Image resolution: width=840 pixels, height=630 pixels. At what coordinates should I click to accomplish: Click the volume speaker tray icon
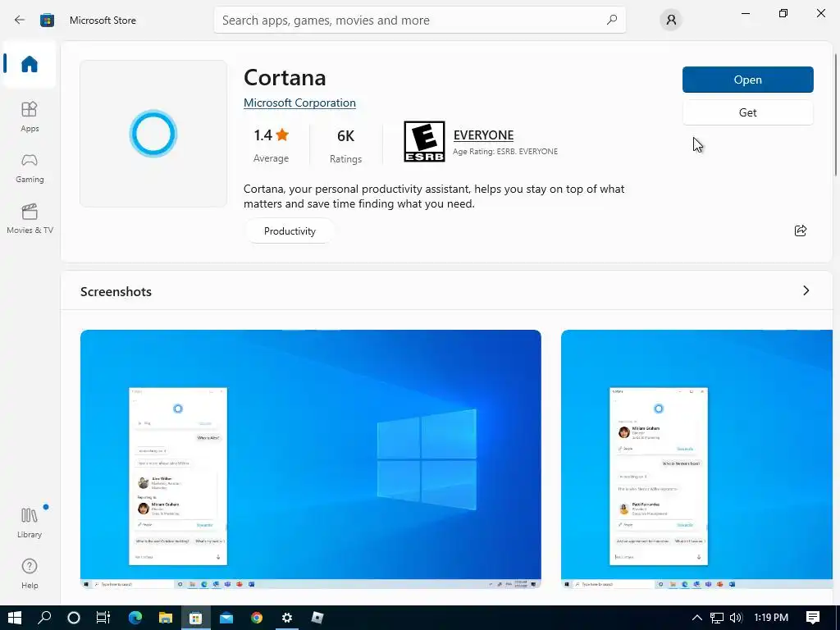(x=736, y=618)
